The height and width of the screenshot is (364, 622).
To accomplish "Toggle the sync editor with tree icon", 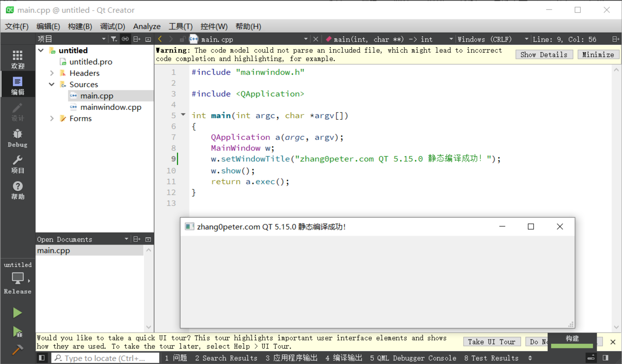I will 125,40.
